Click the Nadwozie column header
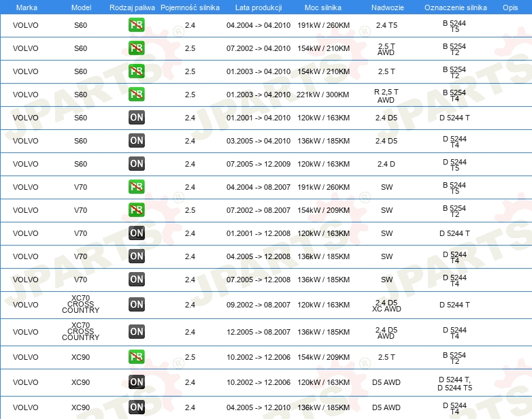 (x=388, y=7)
